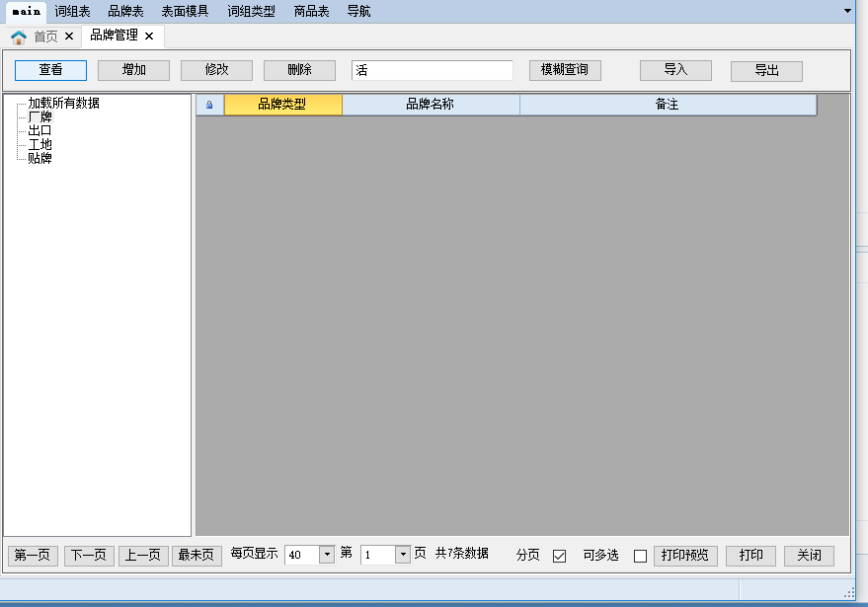
Task: Click the home icon on 首页 tab
Action: click(18, 38)
